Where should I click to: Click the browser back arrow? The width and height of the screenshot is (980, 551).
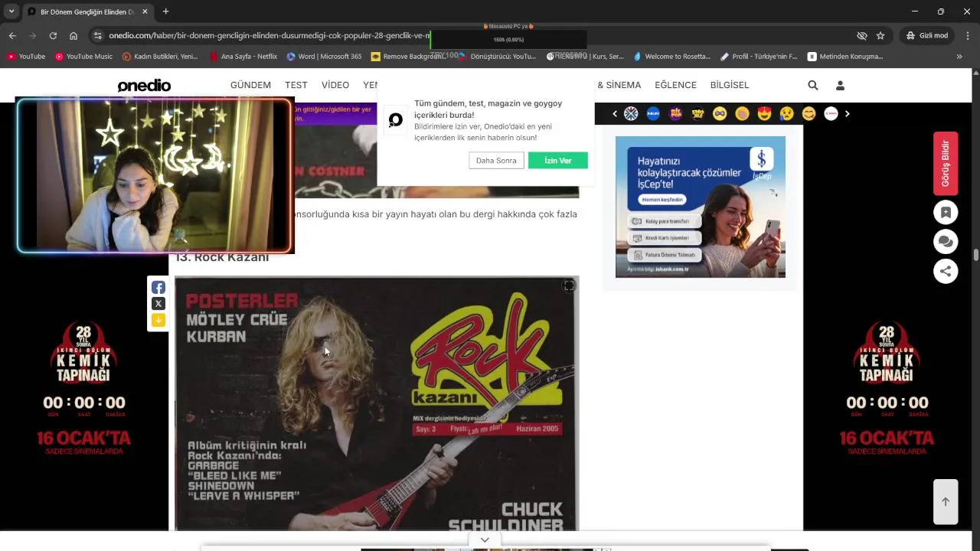pos(12,35)
